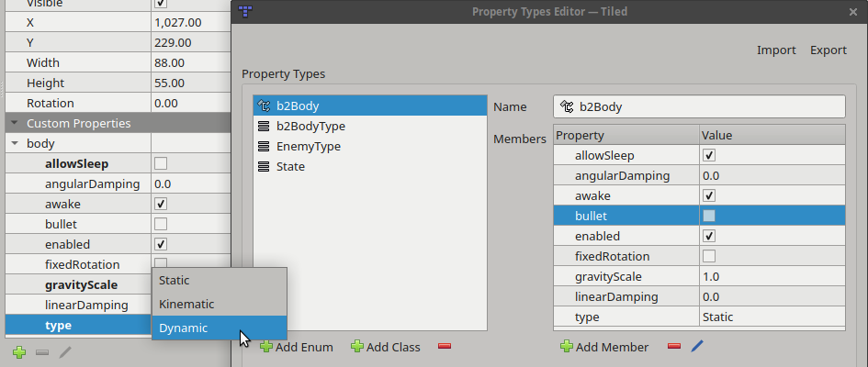The height and width of the screenshot is (367, 868).
Task: Edit gravityScale value 1.0 in Members
Action: click(772, 276)
